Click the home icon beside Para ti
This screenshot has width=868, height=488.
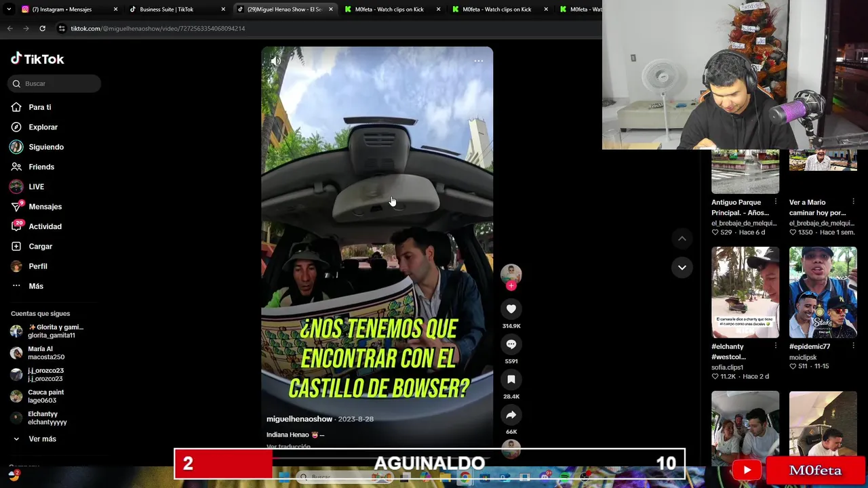[16, 107]
